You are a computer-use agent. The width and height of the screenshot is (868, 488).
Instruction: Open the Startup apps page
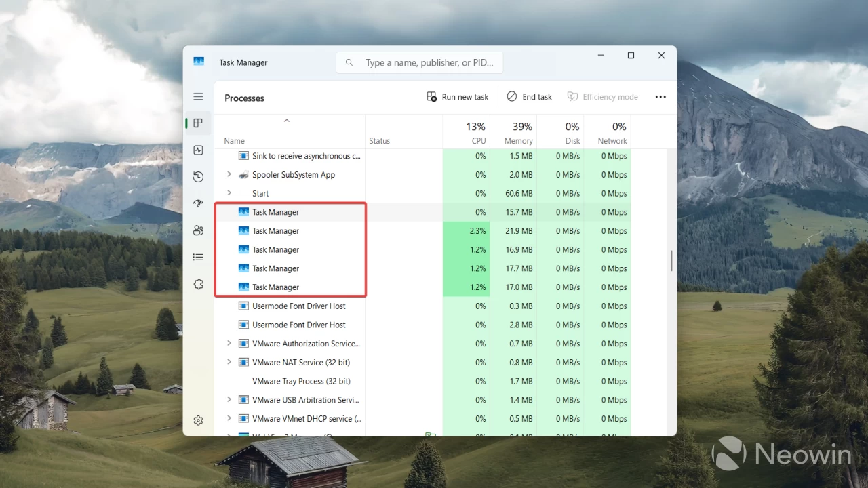click(x=198, y=203)
